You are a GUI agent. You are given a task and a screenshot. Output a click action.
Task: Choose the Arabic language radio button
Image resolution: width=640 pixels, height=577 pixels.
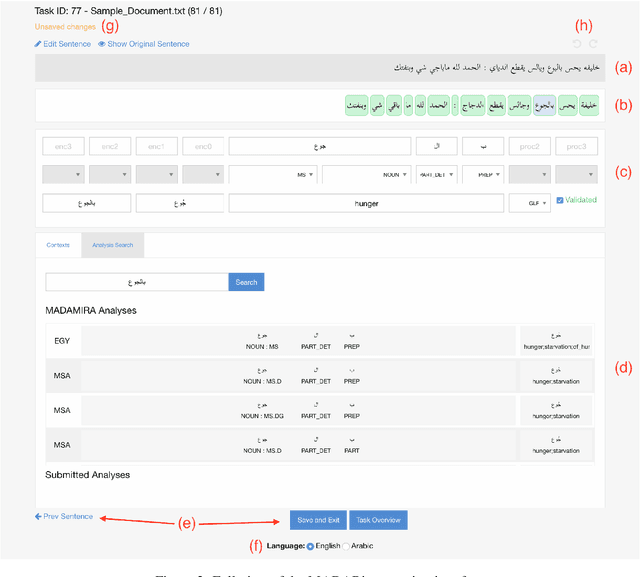pyautogui.click(x=346, y=546)
